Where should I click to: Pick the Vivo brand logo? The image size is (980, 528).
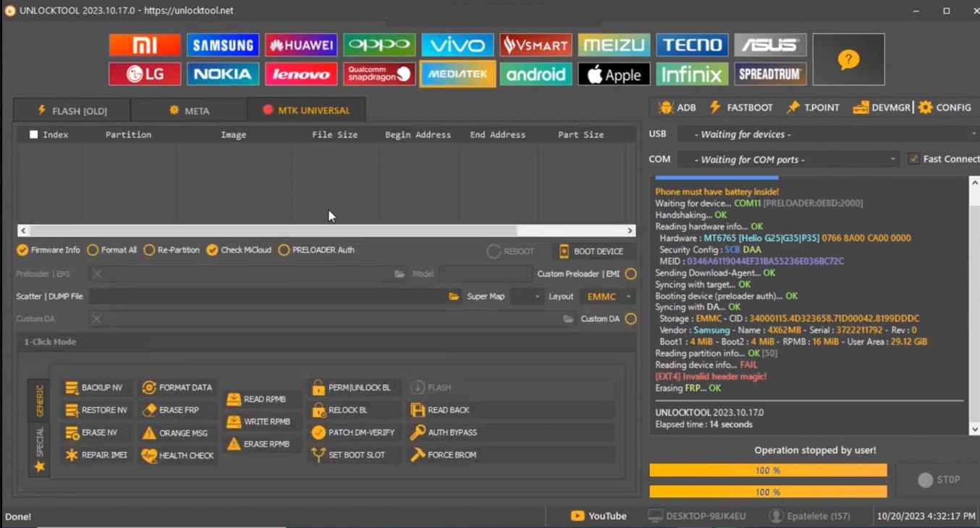[457, 45]
